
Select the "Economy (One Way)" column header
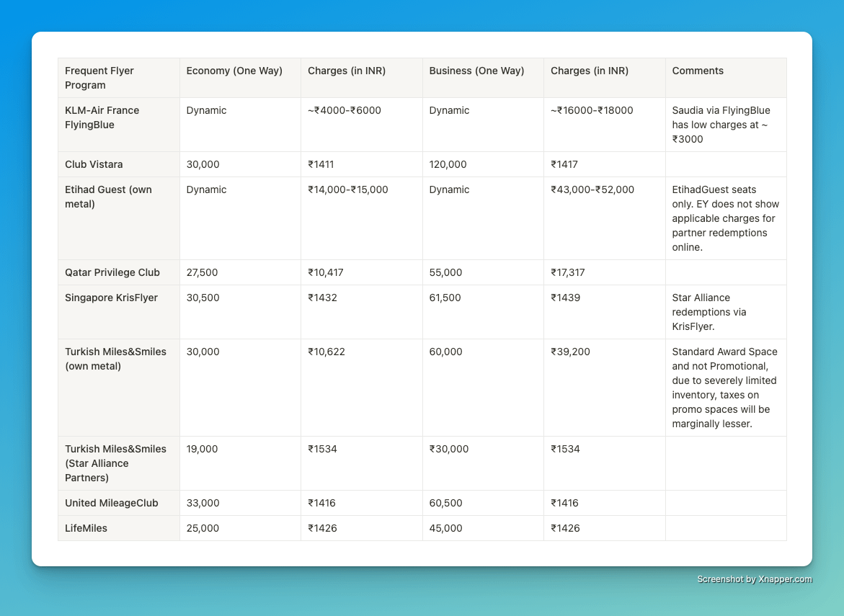click(234, 71)
